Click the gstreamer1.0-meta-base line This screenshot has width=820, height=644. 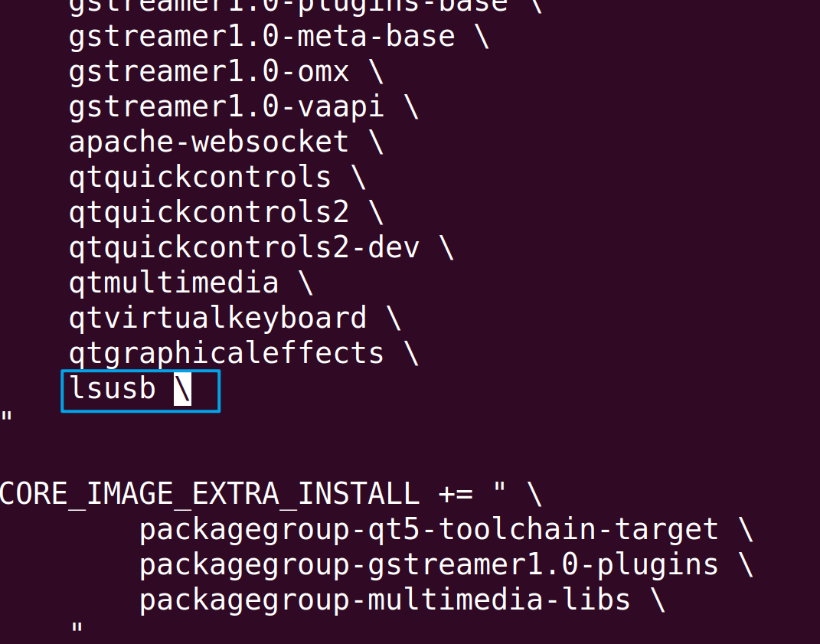pyautogui.click(x=261, y=37)
